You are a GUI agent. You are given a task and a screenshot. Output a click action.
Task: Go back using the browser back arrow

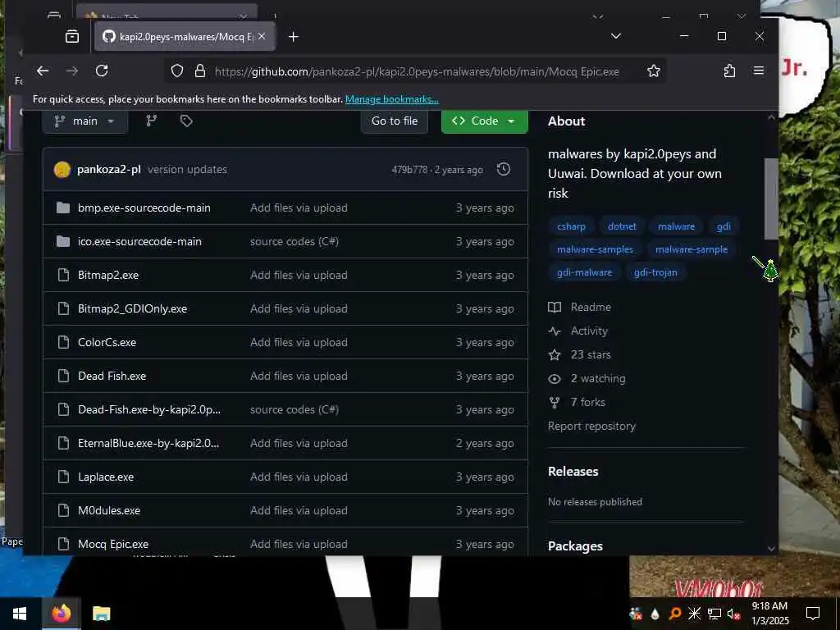(43, 71)
